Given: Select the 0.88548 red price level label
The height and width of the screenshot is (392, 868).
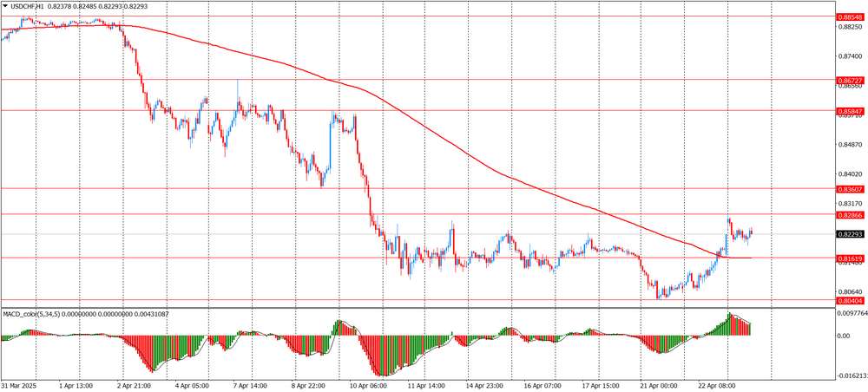Looking at the screenshot, I should pyautogui.click(x=851, y=17).
